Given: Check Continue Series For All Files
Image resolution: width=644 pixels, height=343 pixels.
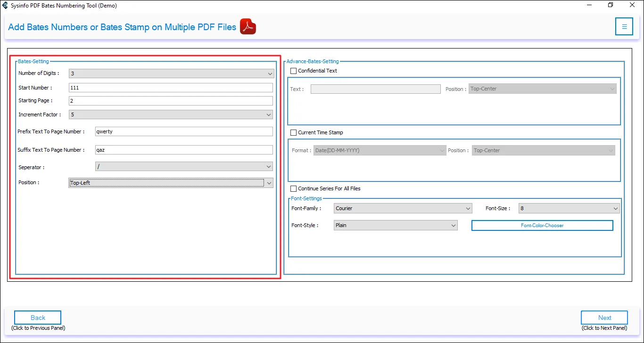Looking at the screenshot, I should pos(294,188).
